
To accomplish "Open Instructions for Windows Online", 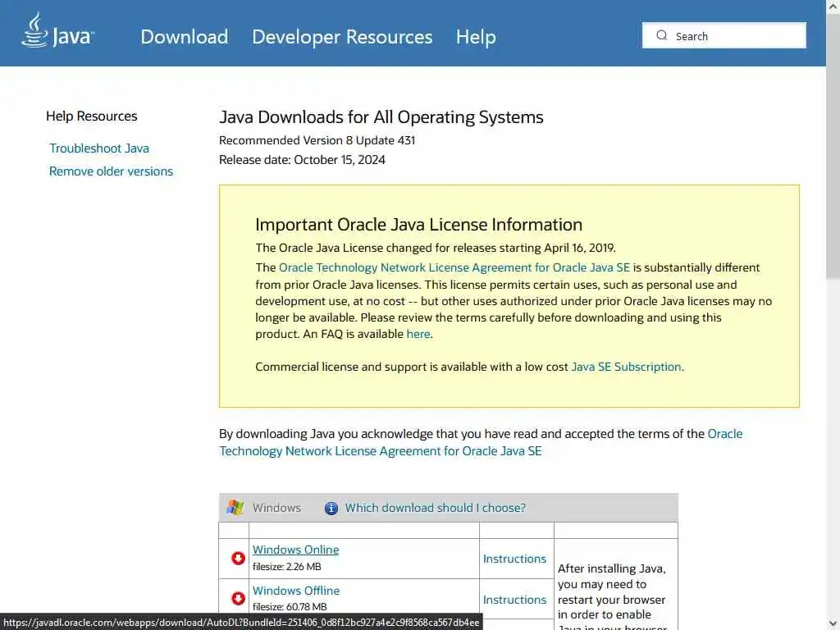I will coord(514,559).
